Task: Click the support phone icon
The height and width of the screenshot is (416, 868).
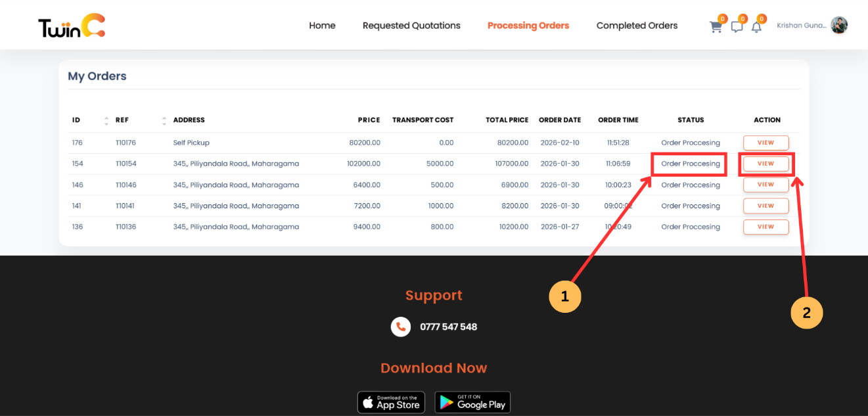Action: point(401,327)
